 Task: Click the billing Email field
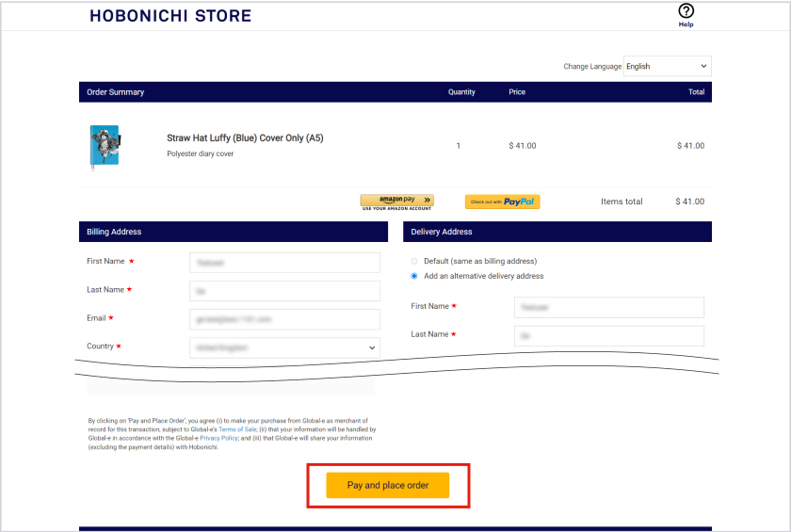point(284,319)
